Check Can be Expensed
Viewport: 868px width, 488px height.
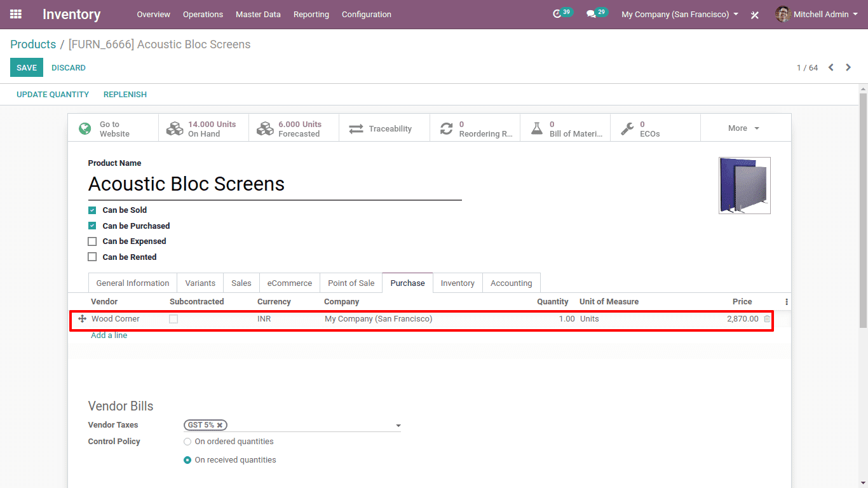(x=92, y=241)
